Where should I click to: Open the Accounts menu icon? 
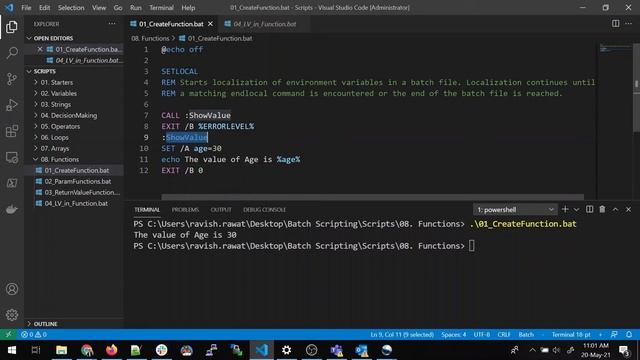click(x=12, y=289)
